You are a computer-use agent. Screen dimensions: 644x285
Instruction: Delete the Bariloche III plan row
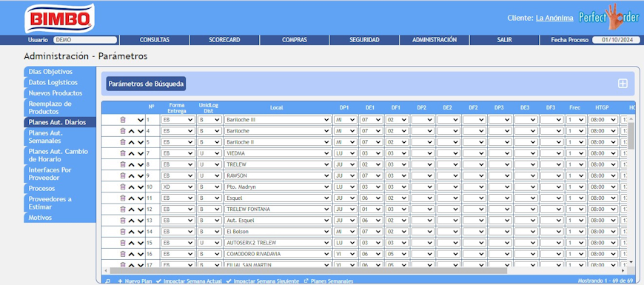coord(122,120)
